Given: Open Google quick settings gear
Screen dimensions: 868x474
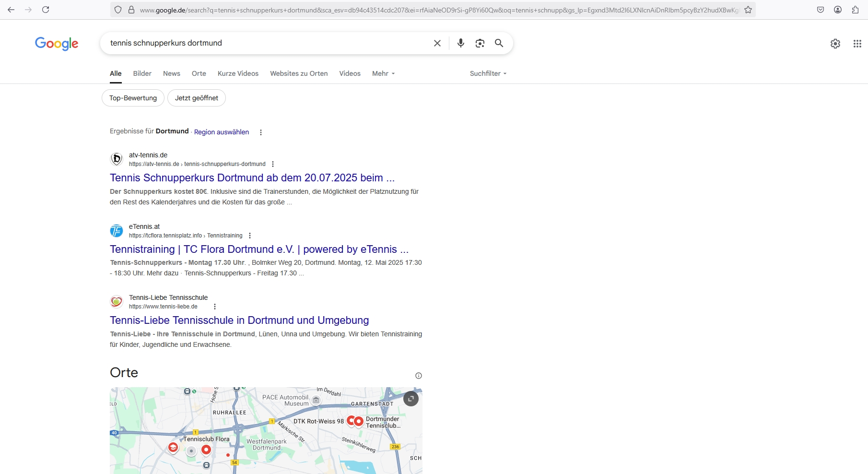Looking at the screenshot, I should tap(835, 44).
